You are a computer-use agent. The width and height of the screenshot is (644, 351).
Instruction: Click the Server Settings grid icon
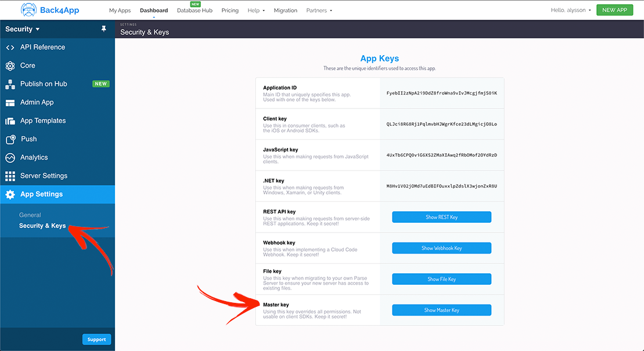pyautogui.click(x=10, y=176)
